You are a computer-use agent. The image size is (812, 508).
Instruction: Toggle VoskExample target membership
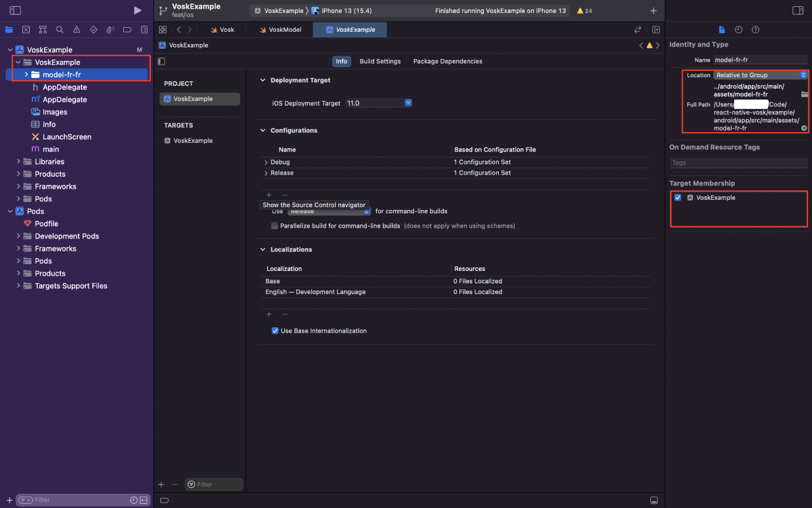[x=677, y=198]
